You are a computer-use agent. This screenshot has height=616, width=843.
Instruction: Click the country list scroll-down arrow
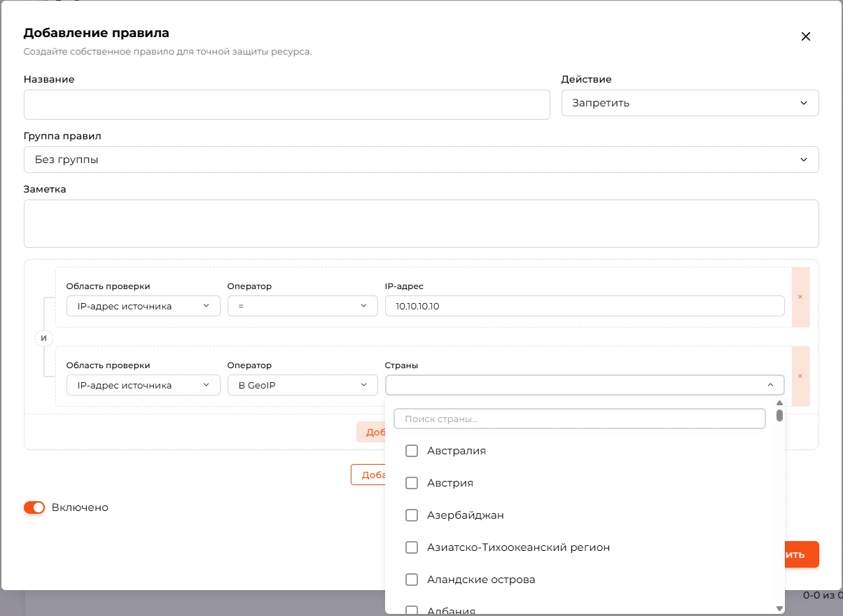(x=779, y=609)
